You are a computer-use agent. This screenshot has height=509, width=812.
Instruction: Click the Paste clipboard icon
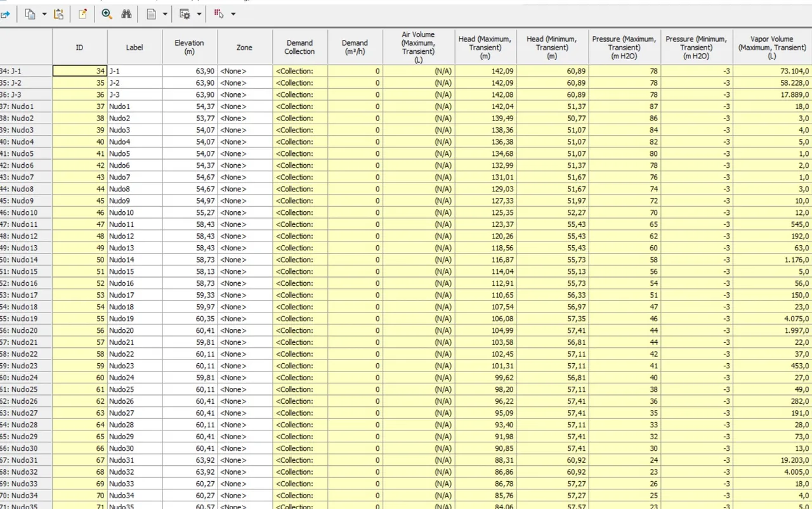coord(59,14)
